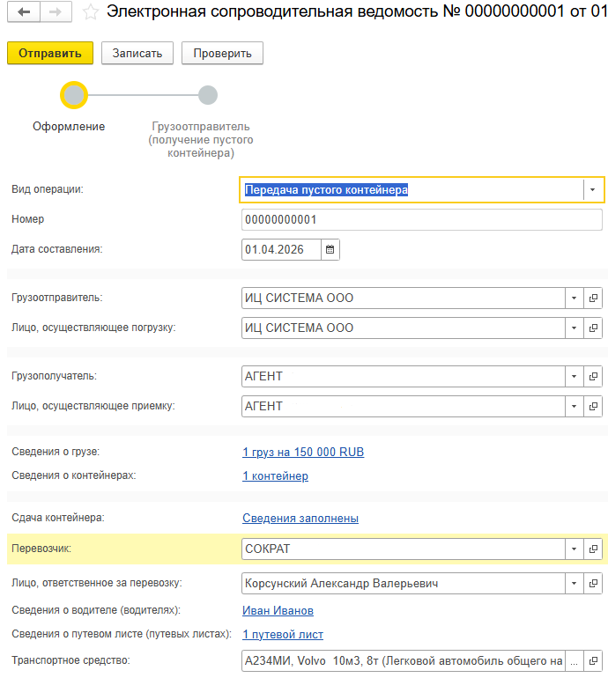This screenshot has height=700, width=608.
Task: Open the Иван Иванов driver link
Action: [x=278, y=611]
